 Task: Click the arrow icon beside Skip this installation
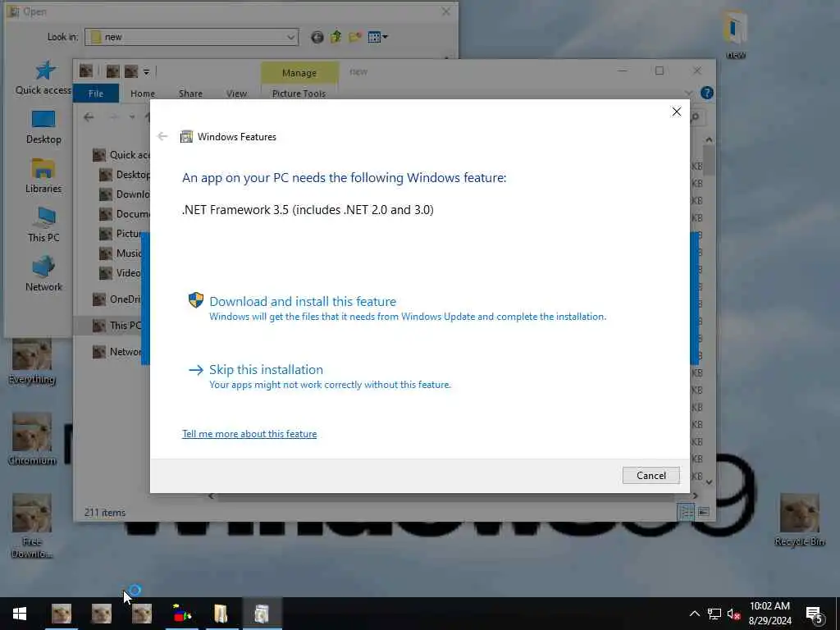[x=196, y=370]
